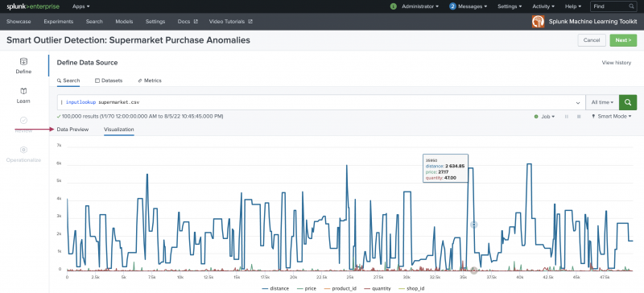
Task: Expand the search bar chevron
Action: click(x=578, y=103)
